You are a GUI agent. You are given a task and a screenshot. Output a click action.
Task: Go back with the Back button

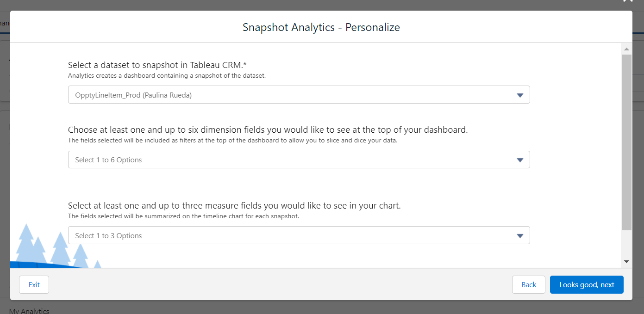coord(529,284)
